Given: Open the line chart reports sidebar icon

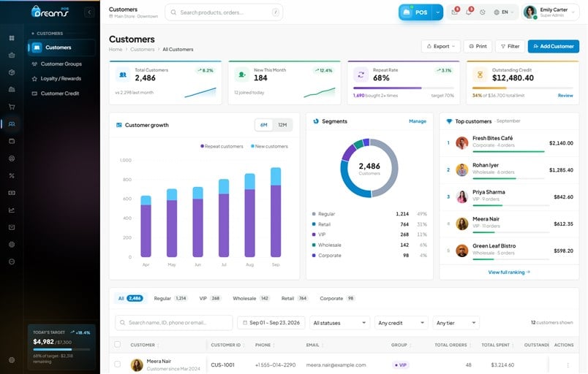Looking at the screenshot, I should click(12, 210).
